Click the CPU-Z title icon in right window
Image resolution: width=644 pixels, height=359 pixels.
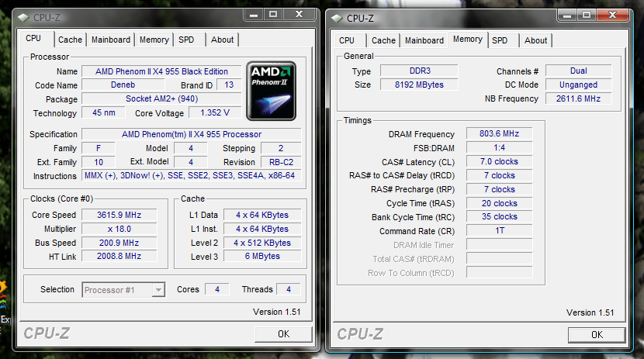(x=337, y=19)
